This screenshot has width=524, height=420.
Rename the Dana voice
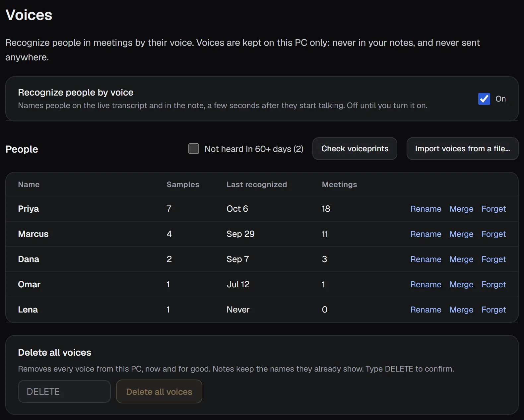coord(426,259)
